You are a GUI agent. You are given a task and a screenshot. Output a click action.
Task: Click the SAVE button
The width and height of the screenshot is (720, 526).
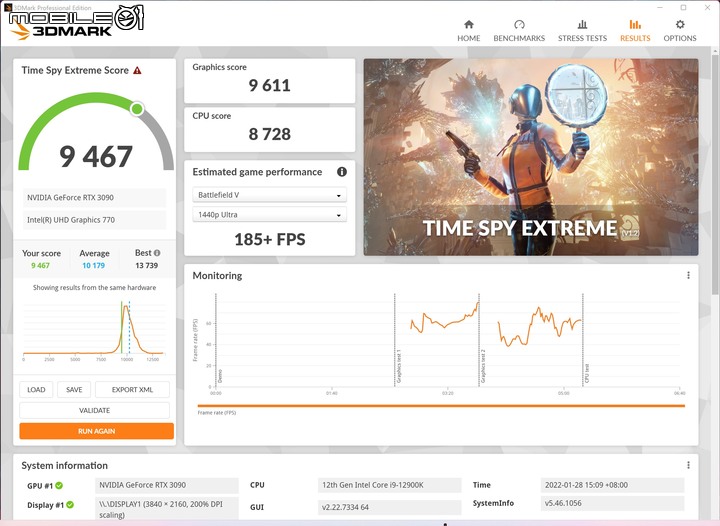pyautogui.click(x=74, y=390)
